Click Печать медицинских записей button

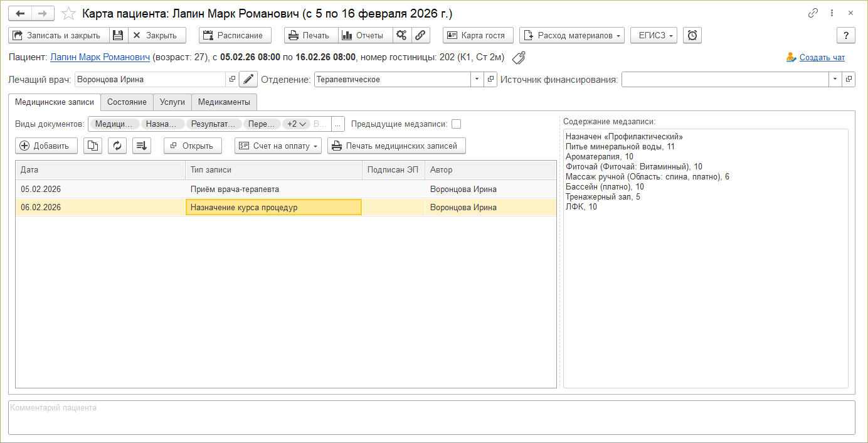pyautogui.click(x=396, y=146)
